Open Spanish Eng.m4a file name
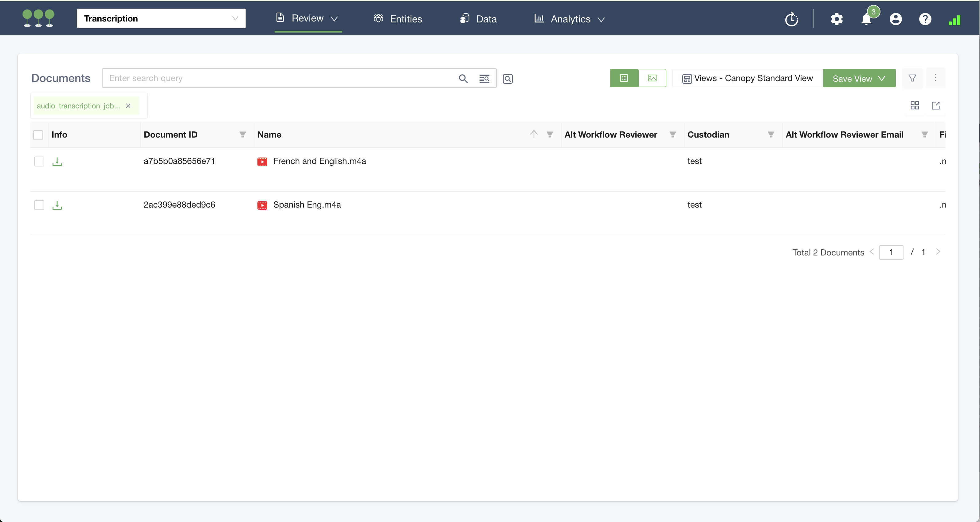This screenshot has width=980, height=522. coord(307,205)
